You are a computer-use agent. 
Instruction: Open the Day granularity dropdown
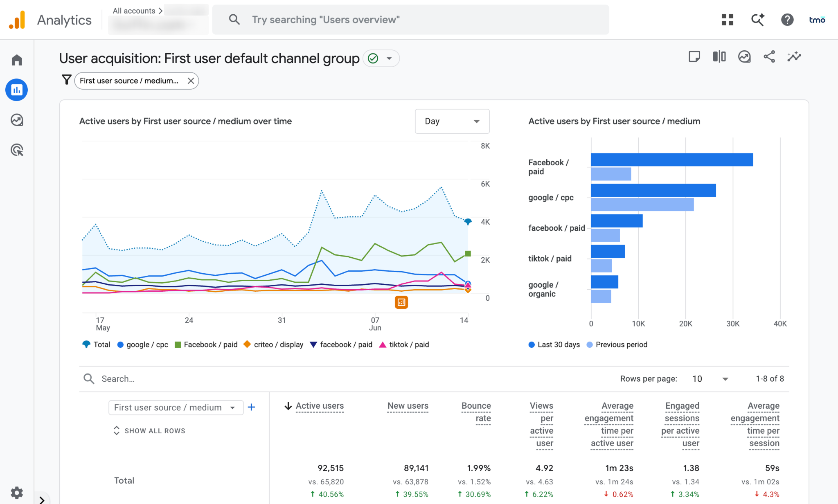(x=452, y=121)
